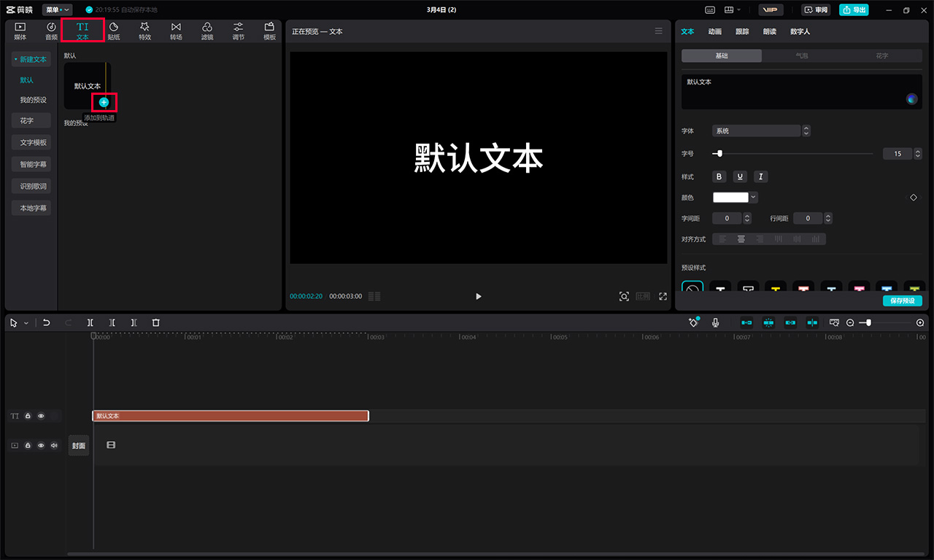This screenshot has height=560, width=934.
Task: Toggle visibility of the 默认文本 text track
Action: 41,416
